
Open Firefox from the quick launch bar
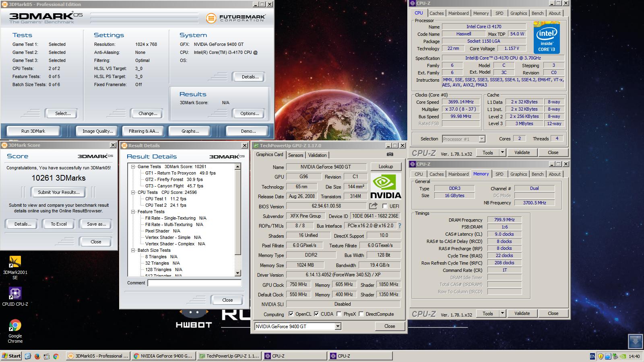[37, 356]
